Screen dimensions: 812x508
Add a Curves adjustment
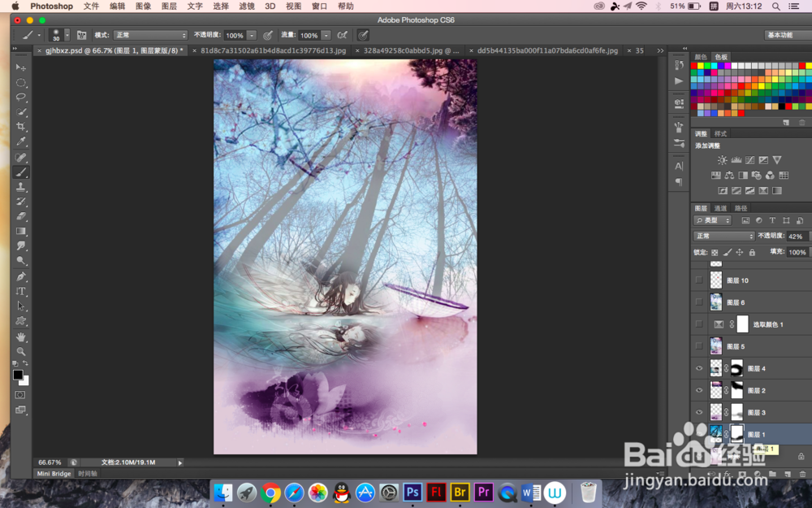pos(749,160)
